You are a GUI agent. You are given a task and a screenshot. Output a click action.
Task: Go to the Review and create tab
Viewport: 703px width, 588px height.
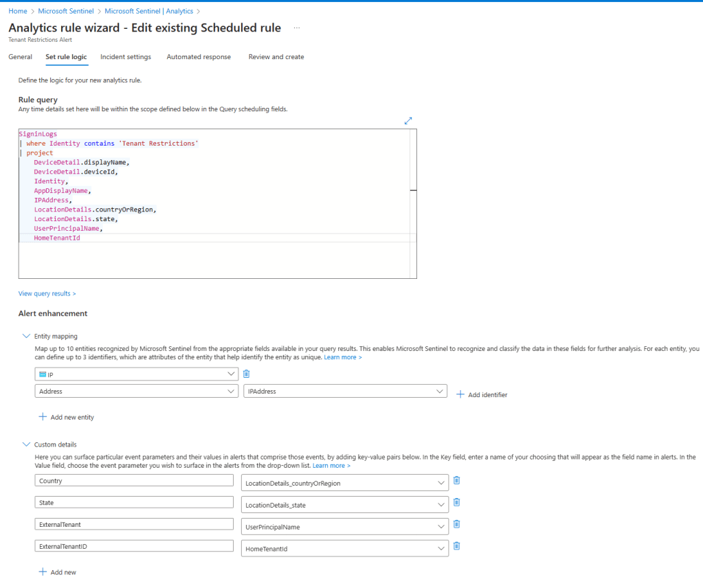click(276, 57)
